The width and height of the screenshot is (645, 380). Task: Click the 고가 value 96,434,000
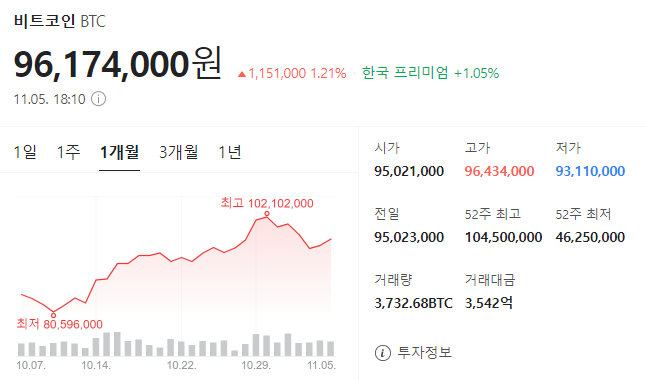pos(499,171)
